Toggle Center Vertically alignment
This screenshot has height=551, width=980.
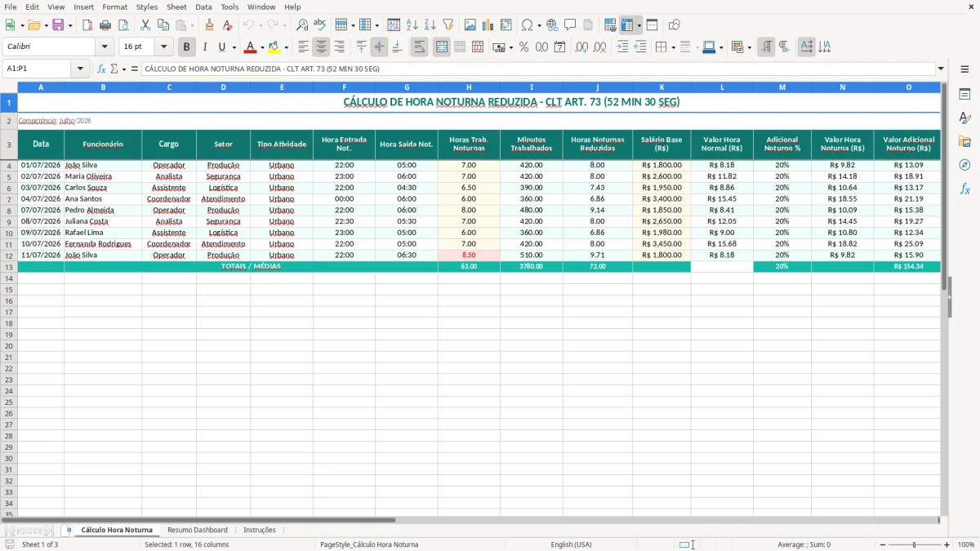379,47
